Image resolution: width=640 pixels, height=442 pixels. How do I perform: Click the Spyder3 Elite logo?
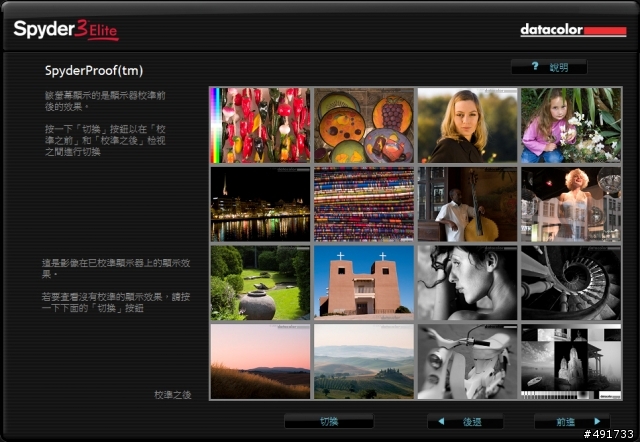pyautogui.click(x=66, y=30)
